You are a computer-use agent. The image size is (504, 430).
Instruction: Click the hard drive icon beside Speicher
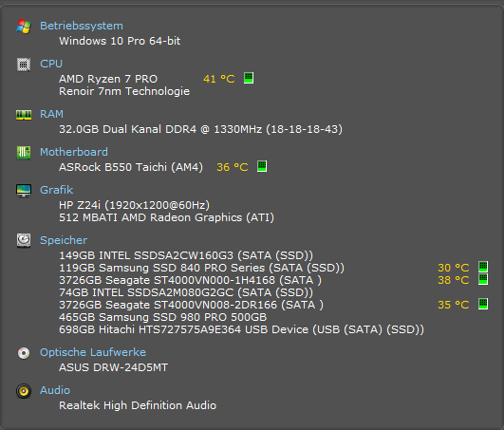[24, 240]
